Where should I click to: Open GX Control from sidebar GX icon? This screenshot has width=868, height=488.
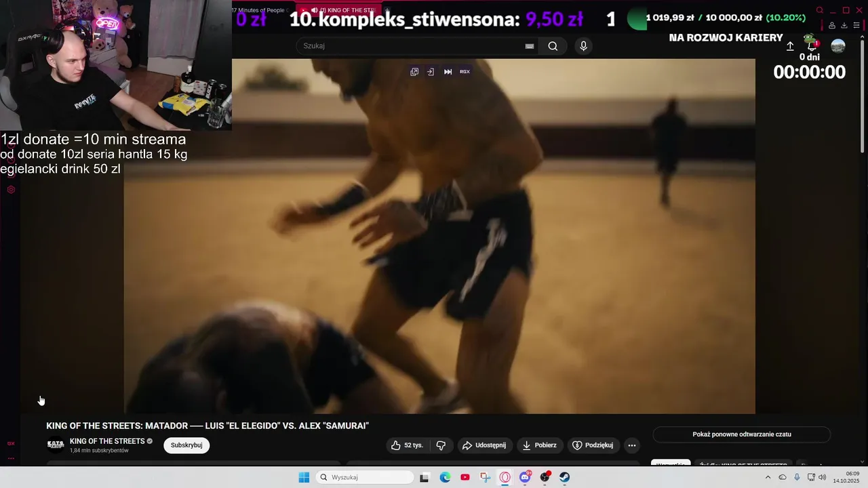click(x=11, y=443)
